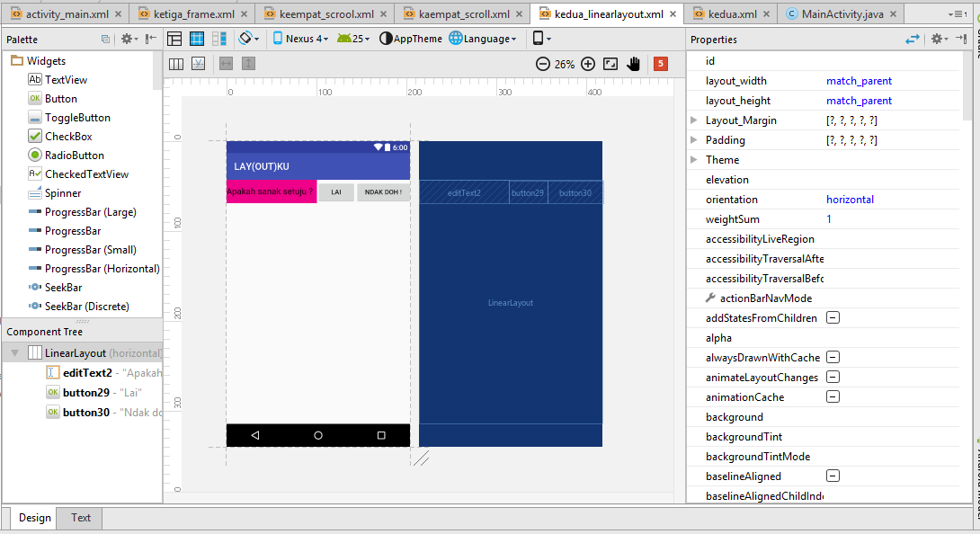Pick ProgressBar (Large) from the palette
Viewport: 980px width, 534px height.
82,212
